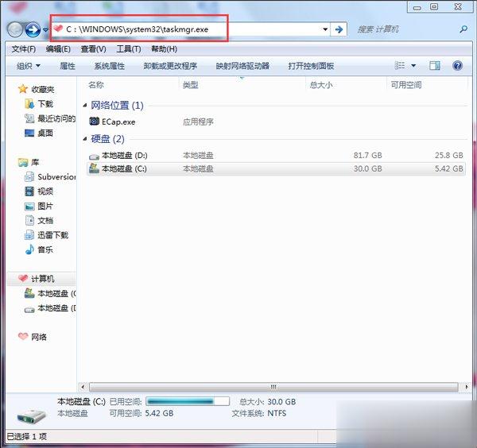Click the Go arrow beside address bar
This screenshot has width=477, height=448.
pos(339,29)
